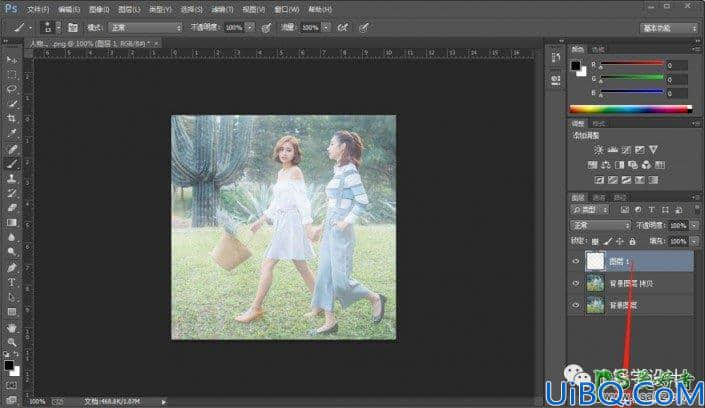Select the Healing Brush tool
The image size is (705, 408).
pyautogui.click(x=12, y=149)
